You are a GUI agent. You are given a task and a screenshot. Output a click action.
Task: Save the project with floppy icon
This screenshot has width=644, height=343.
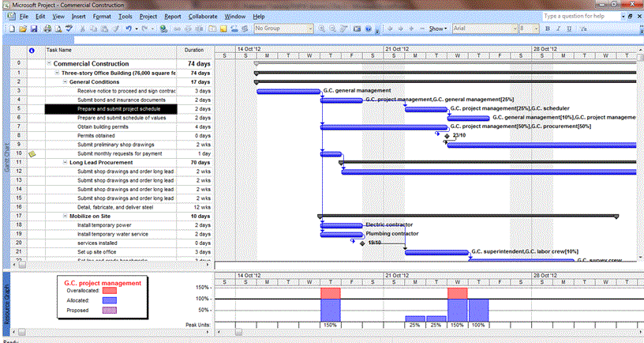pos(34,28)
